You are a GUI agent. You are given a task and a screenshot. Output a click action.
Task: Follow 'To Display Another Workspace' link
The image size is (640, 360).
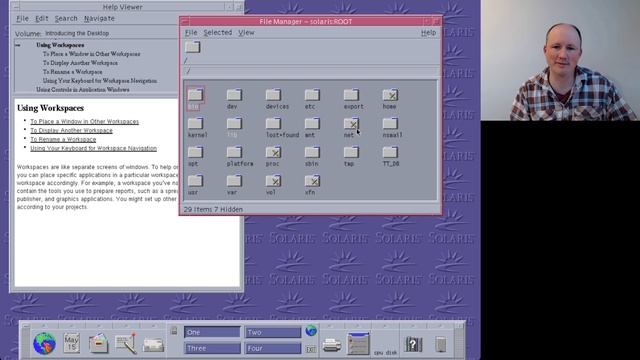click(x=71, y=131)
